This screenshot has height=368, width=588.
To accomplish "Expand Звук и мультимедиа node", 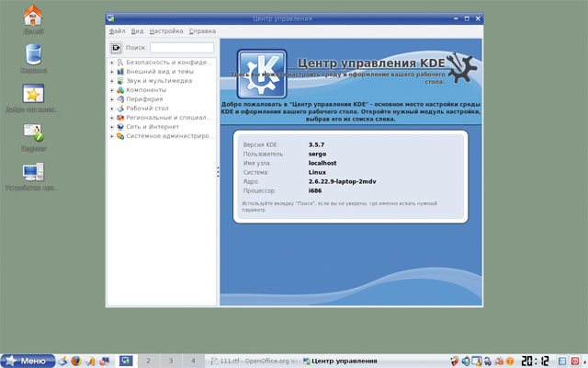I will [x=112, y=81].
